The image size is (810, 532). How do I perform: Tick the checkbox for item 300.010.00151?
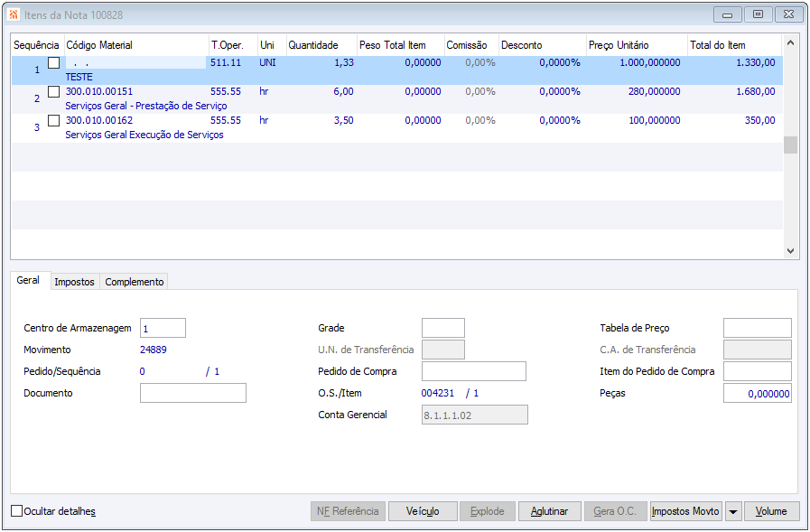tap(53, 92)
